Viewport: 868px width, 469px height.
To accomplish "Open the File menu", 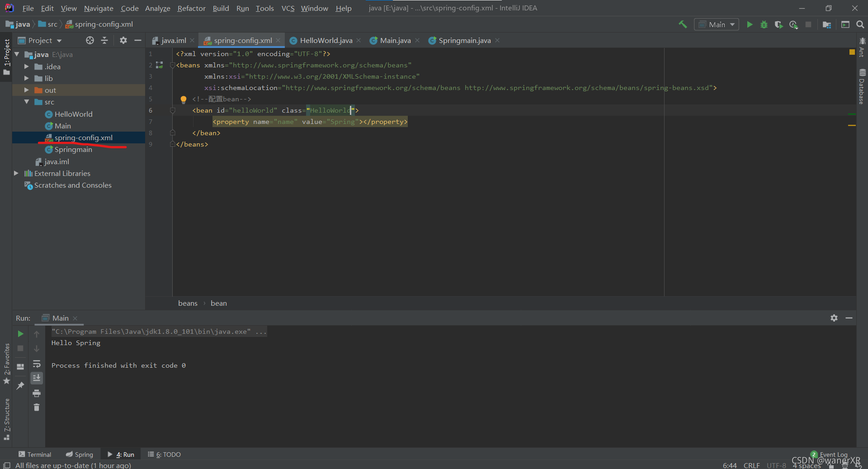I will coord(28,8).
